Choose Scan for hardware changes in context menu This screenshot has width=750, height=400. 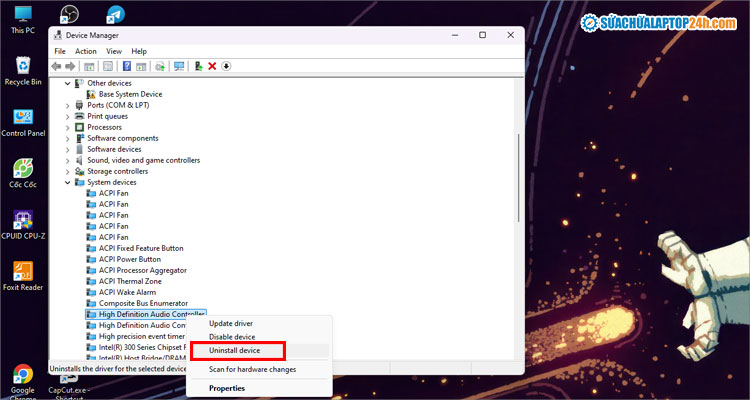coord(259,369)
